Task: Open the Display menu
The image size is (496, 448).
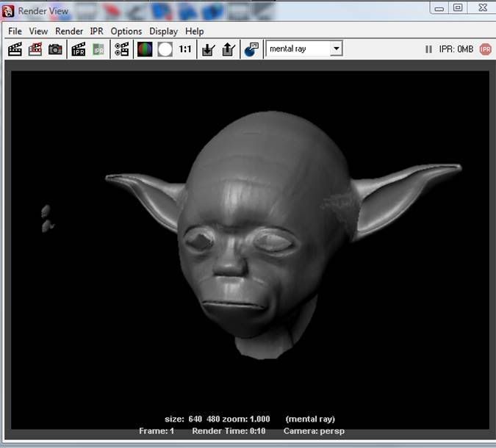Action: pyautogui.click(x=164, y=32)
